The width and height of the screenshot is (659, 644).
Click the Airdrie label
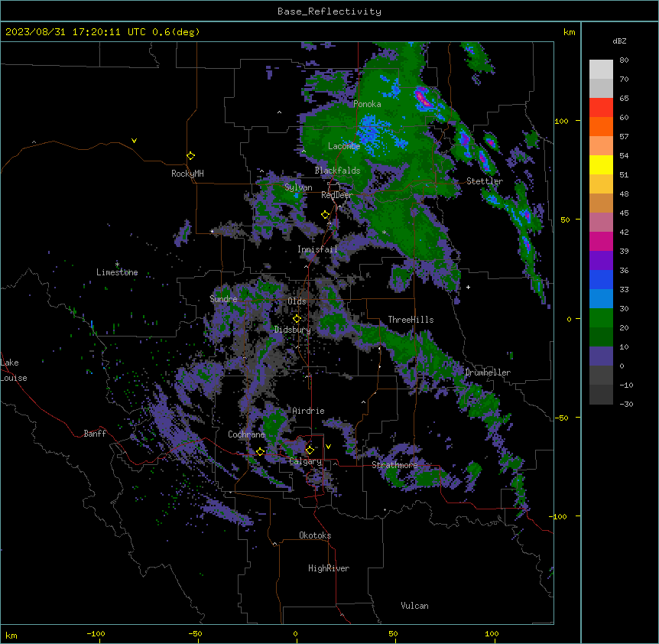(308, 411)
